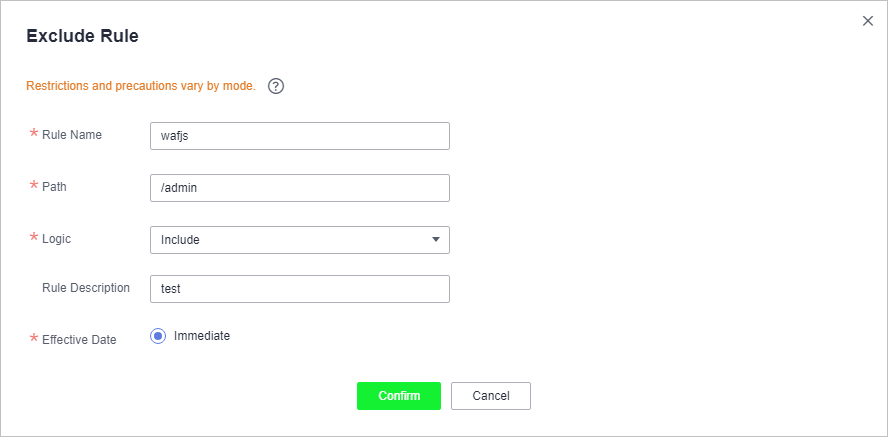Focus the Rule Name field containing wafjs
This screenshot has height=437, width=888.
point(300,136)
